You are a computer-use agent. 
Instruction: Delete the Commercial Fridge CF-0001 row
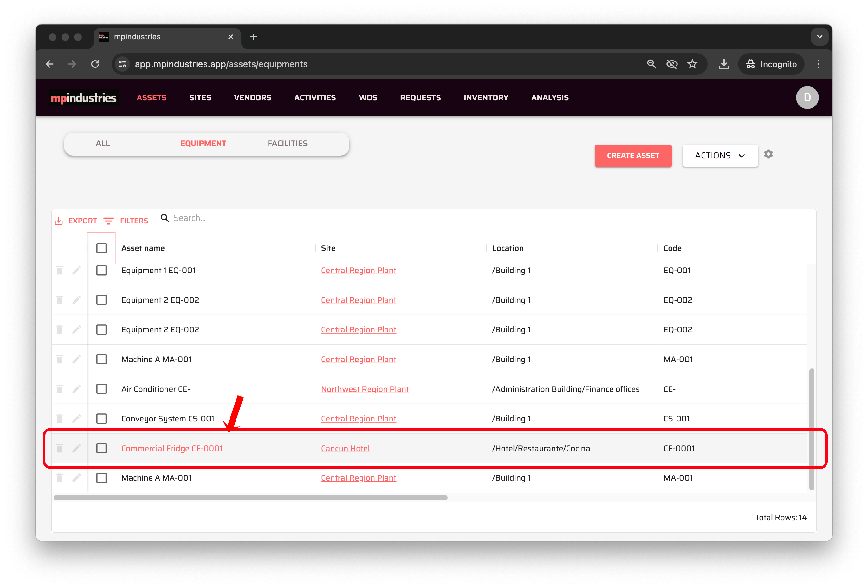(59, 448)
